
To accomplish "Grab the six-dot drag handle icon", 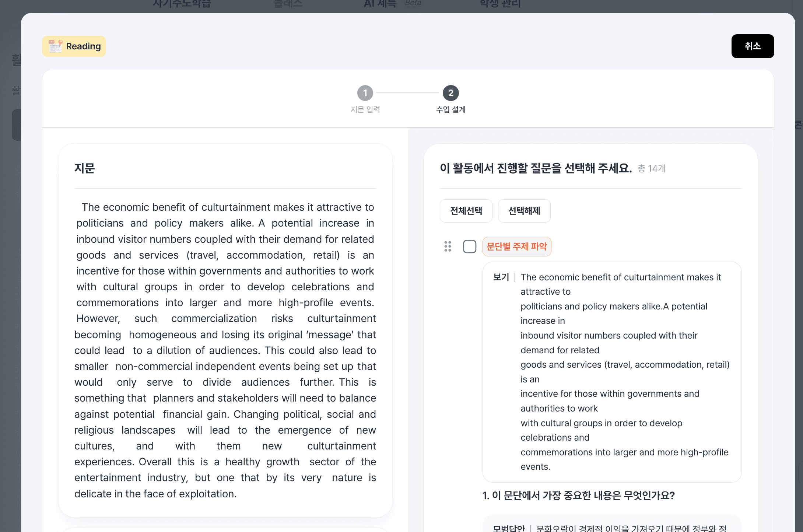I will (448, 246).
